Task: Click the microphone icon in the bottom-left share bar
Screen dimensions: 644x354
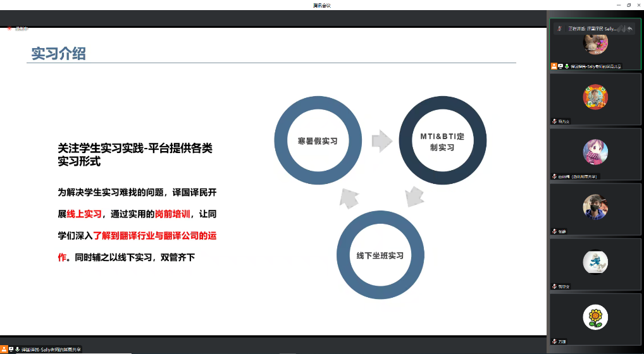Action: (x=18, y=349)
